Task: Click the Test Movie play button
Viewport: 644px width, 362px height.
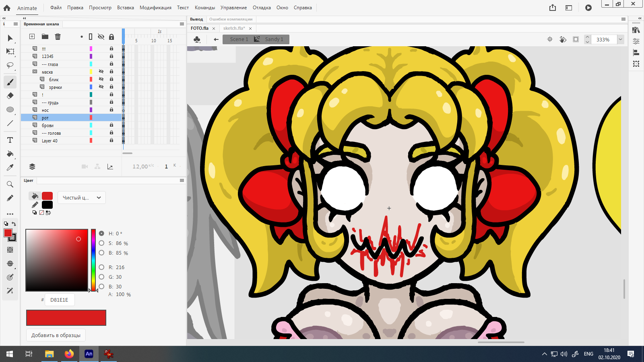Action: 588,8
